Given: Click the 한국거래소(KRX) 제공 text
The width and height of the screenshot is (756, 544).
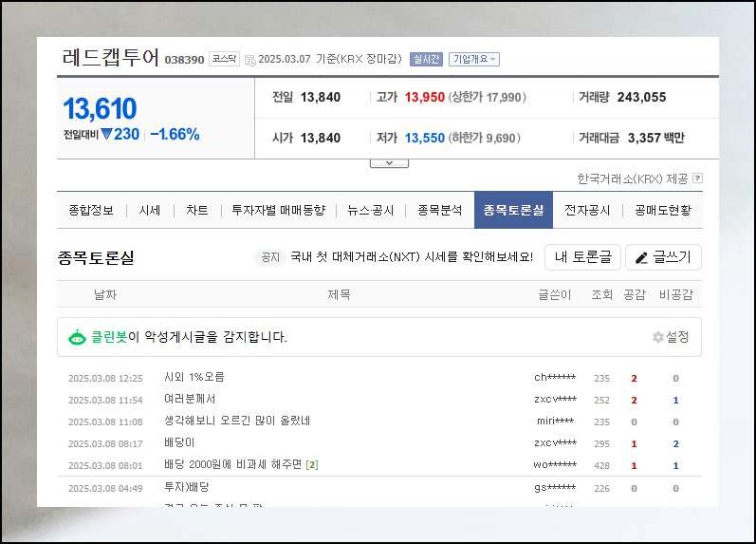Looking at the screenshot, I should [x=633, y=178].
